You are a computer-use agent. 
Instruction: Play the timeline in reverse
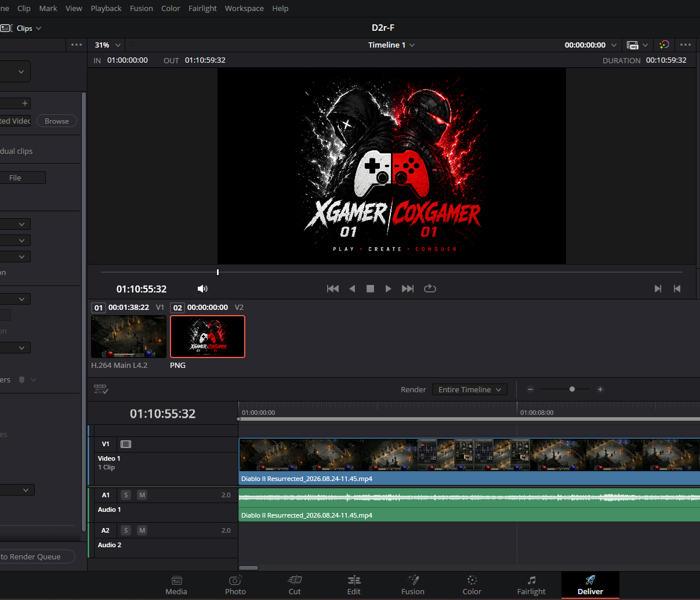[352, 288]
